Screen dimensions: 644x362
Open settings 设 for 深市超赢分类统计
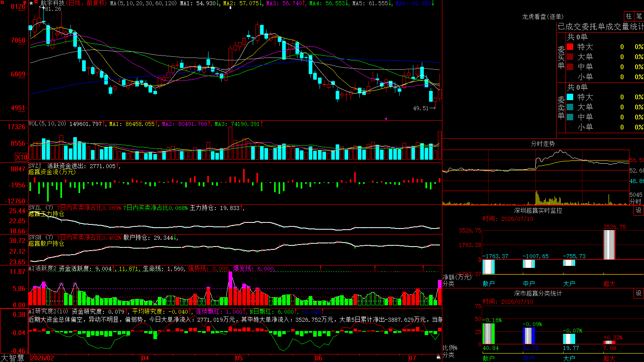639,293
